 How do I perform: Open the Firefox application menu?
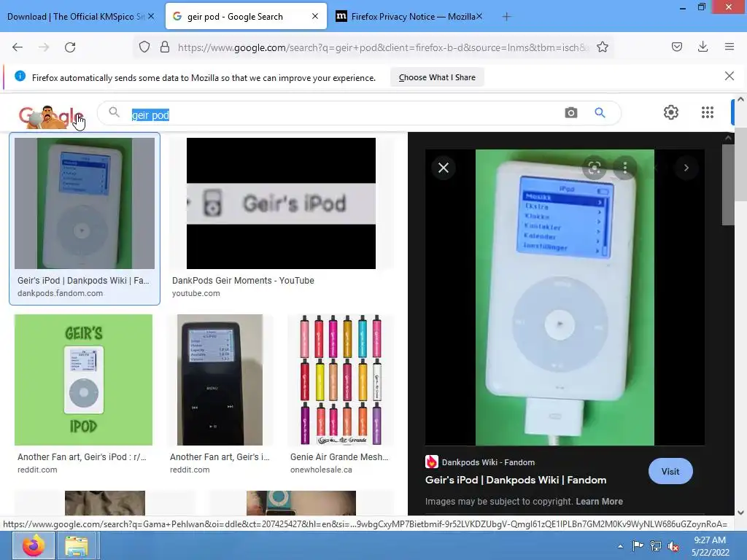[729, 47]
